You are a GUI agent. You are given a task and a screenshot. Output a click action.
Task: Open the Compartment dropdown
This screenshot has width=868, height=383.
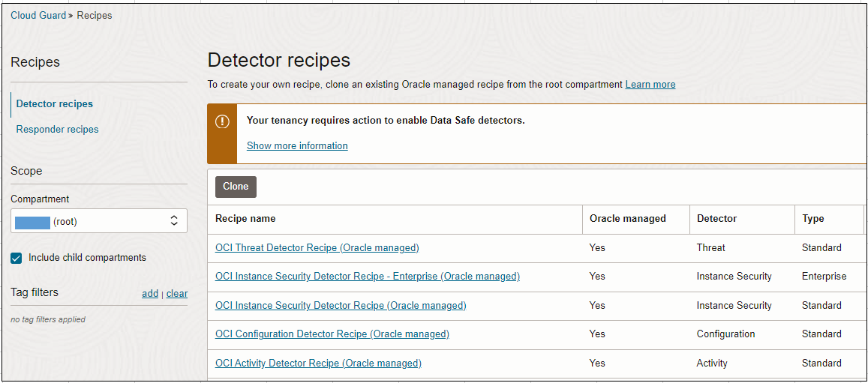pyautogui.click(x=99, y=221)
